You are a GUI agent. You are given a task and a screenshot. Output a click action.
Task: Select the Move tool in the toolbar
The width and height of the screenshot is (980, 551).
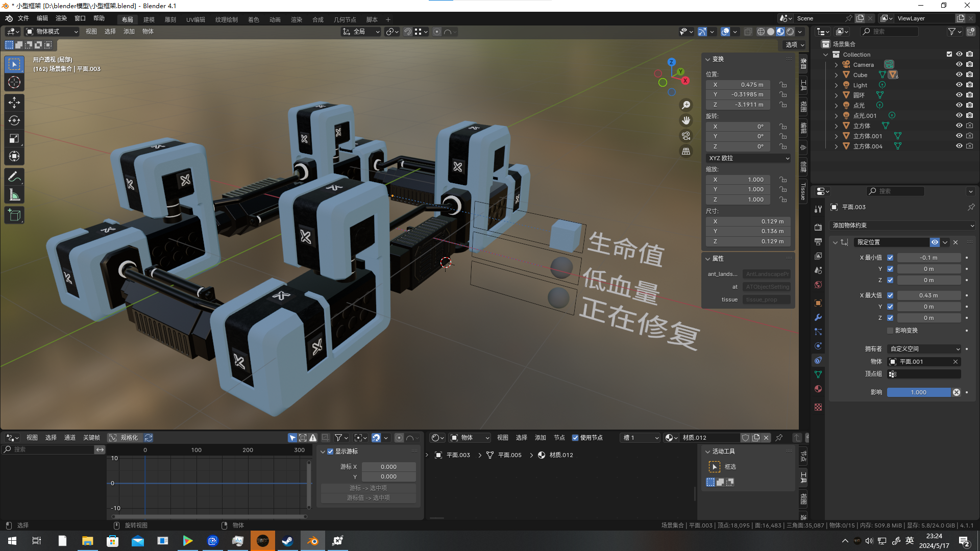14,103
